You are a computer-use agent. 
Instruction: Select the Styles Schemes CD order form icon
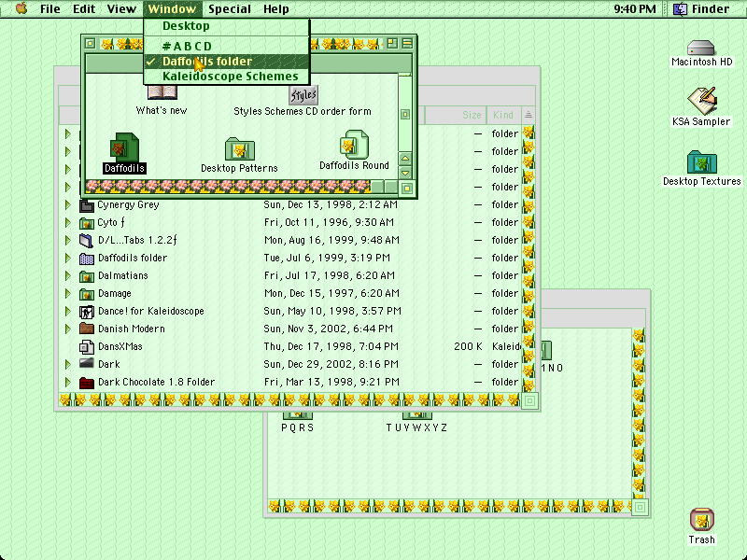click(303, 95)
